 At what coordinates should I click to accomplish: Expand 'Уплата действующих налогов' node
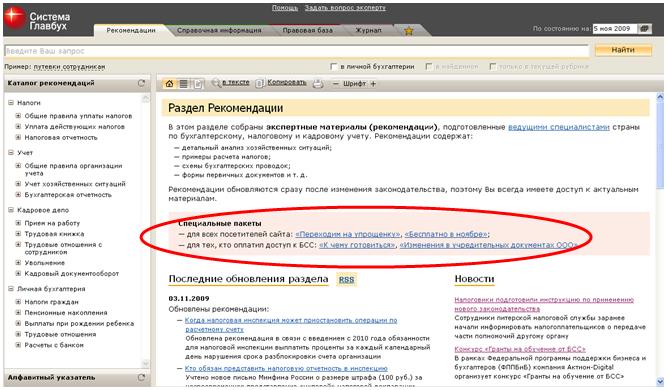(x=18, y=126)
